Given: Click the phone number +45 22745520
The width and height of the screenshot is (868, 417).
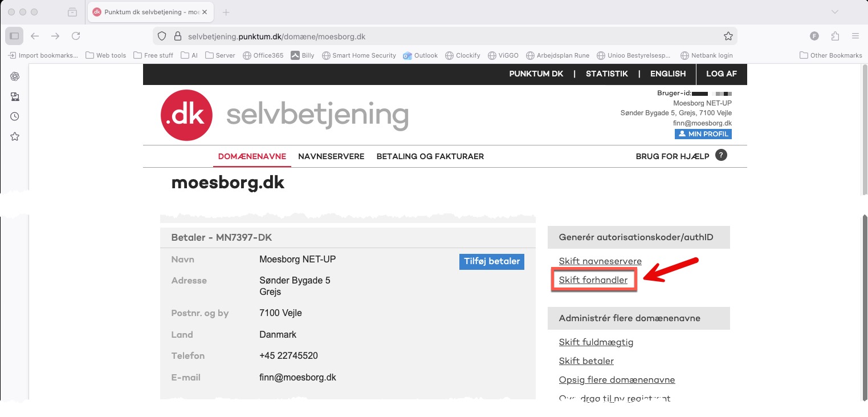Looking at the screenshot, I should pyautogui.click(x=288, y=356).
